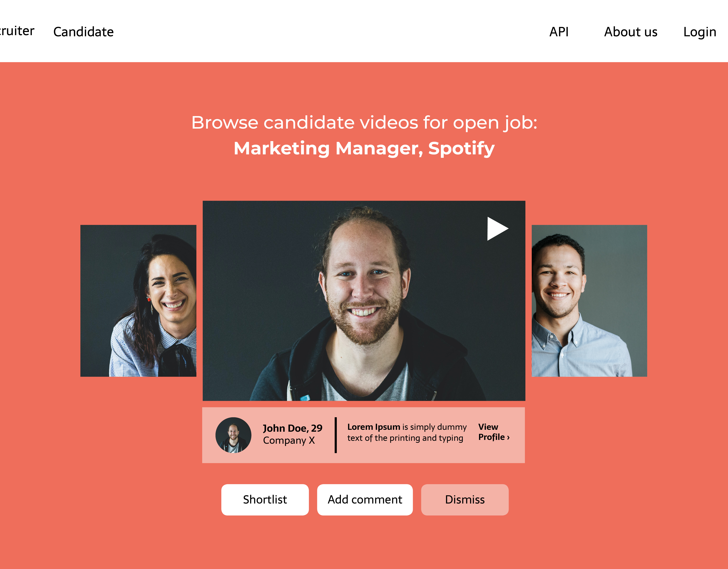Screen dimensions: 728x569
Task: Click the Shortlist button
Action: [265, 500]
